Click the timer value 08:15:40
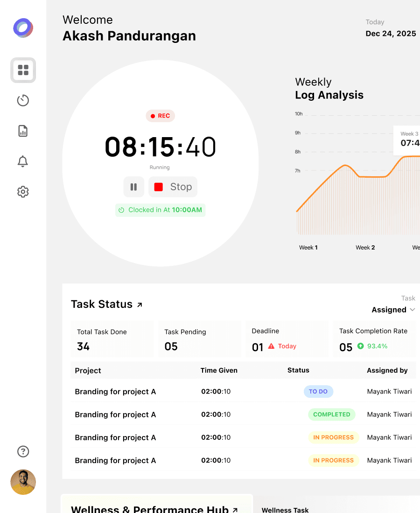This screenshot has width=420, height=513. point(161,147)
